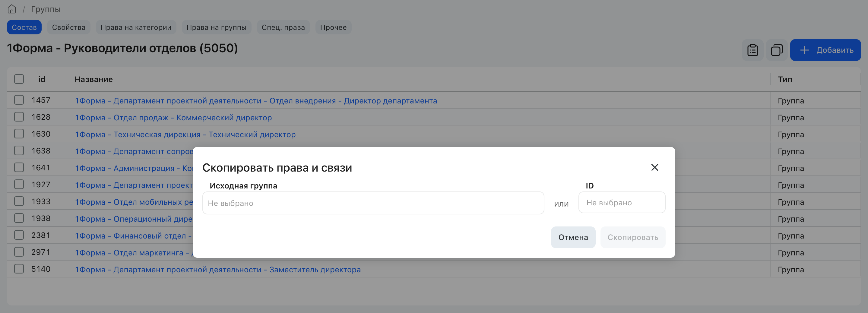This screenshot has height=313, width=868.
Task: Click the Тип column header
Action: coord(785,79)
